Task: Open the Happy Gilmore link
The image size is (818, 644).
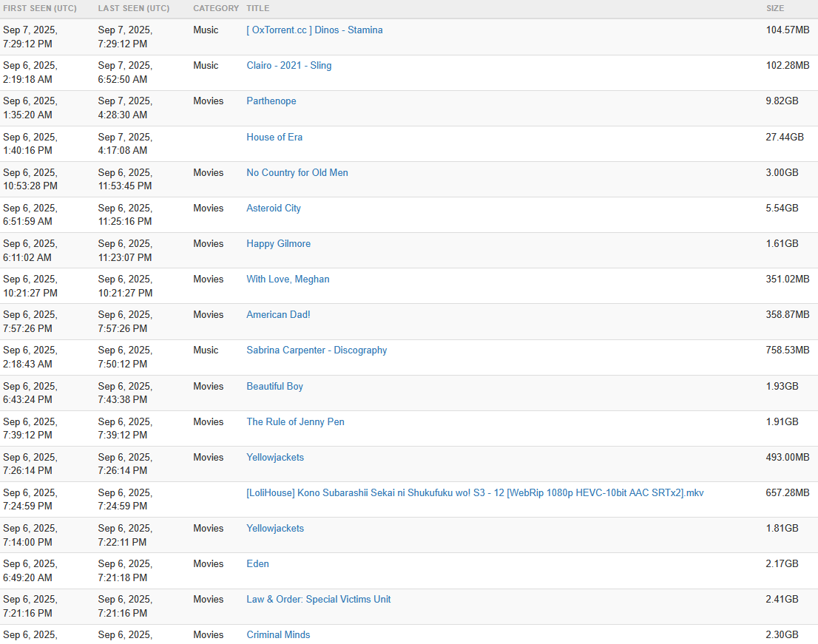Action: pos(279,243)
